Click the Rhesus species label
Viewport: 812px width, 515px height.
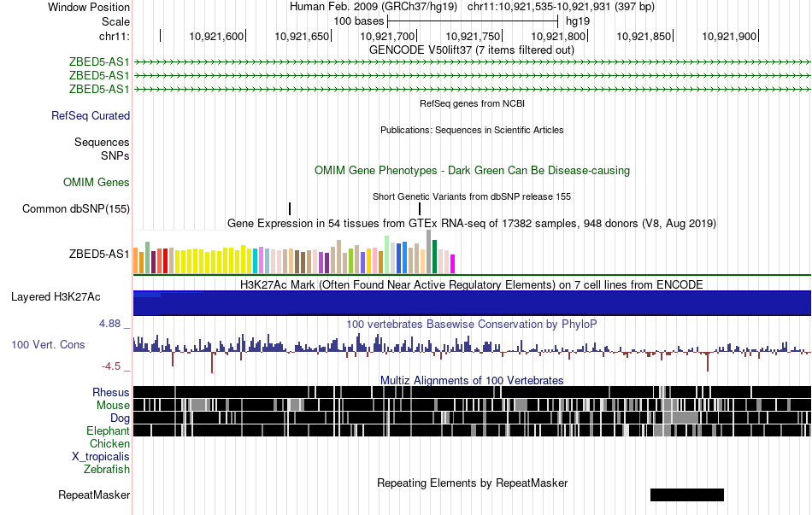click(x=111, y=393)
